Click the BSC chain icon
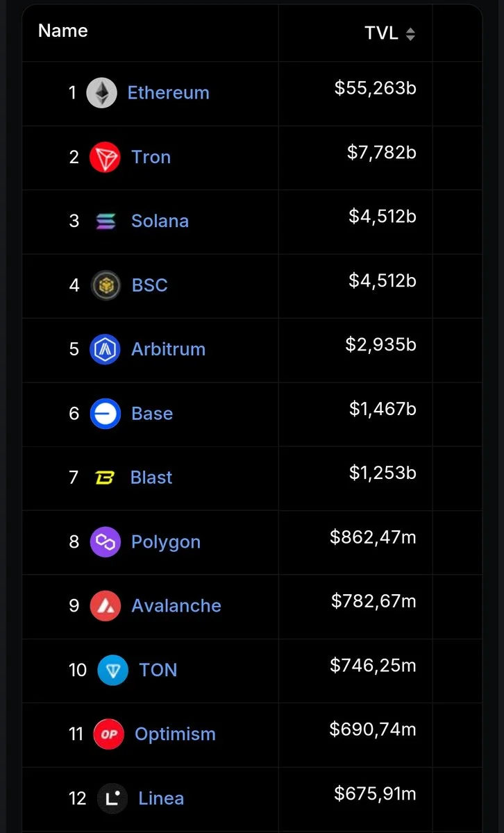Image resolution: width=504 pixels, height=833 pixels. point(106,285)
